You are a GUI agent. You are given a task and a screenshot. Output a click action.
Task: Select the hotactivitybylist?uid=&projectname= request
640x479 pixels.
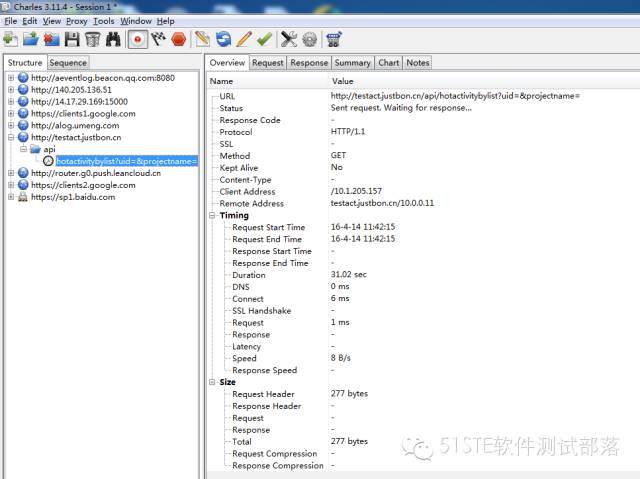coord(127,161)
